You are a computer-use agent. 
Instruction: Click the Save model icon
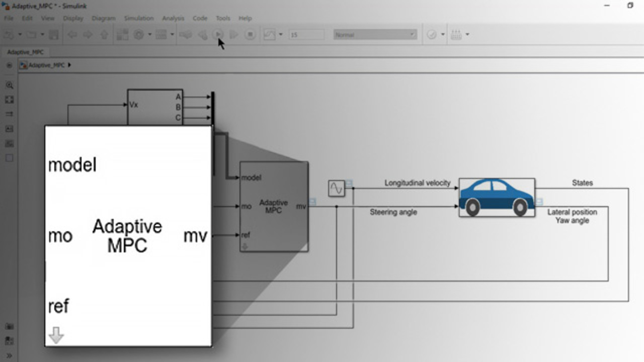point(54,35)
